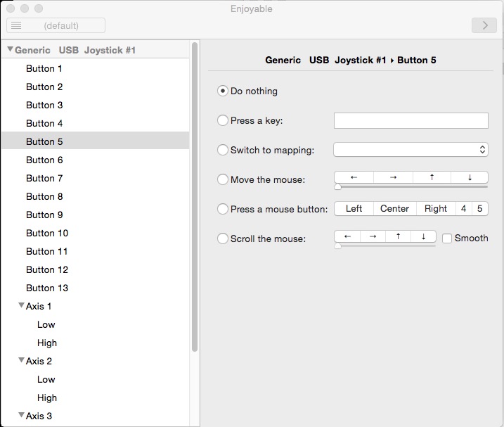This screenshot has height=427, width=504.
Task: Pick mouse button 4 segment
Action: 463,208
